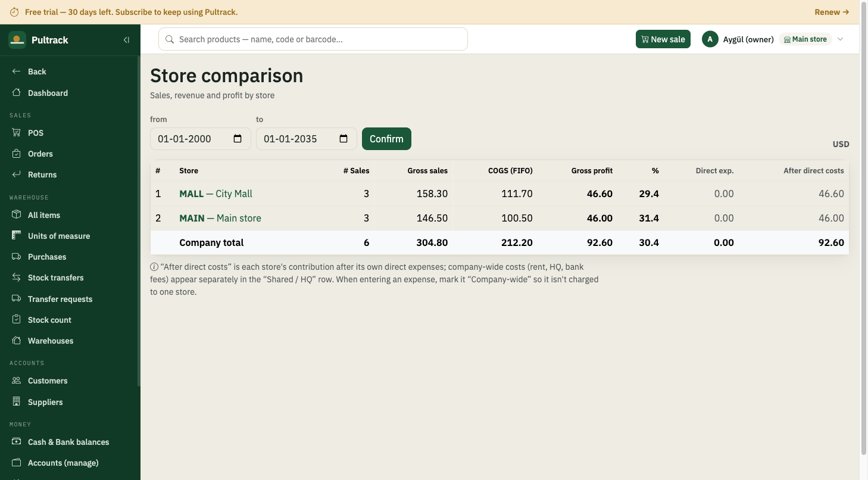Click the Transfer requests truck icon

[17, 299]
